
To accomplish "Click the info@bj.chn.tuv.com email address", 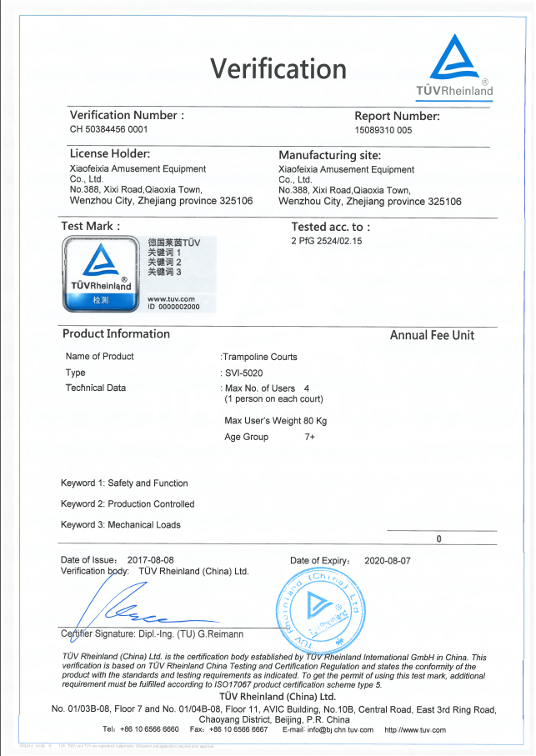I will tap(340, 730).
